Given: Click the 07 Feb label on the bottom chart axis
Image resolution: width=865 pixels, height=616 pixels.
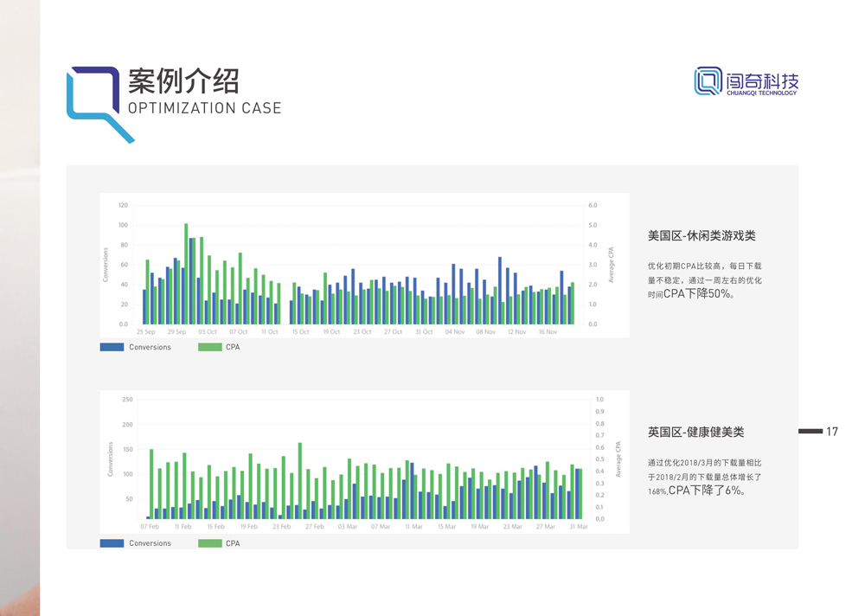Looking at the screenshot, I should (x=150, y=527).
